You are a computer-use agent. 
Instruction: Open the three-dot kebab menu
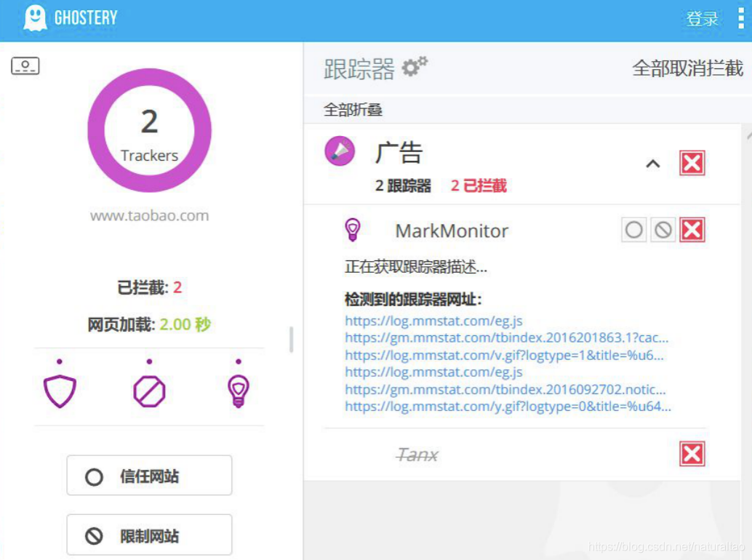740,18
